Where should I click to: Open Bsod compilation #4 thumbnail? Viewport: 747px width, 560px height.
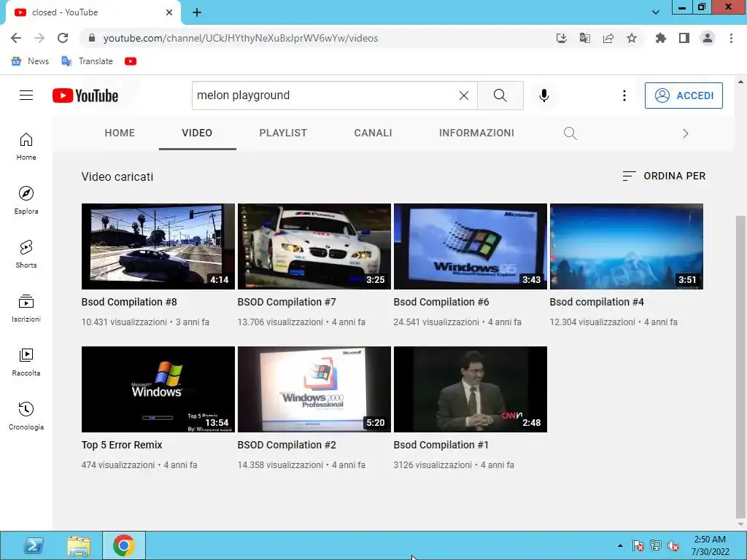coord(627,246)
